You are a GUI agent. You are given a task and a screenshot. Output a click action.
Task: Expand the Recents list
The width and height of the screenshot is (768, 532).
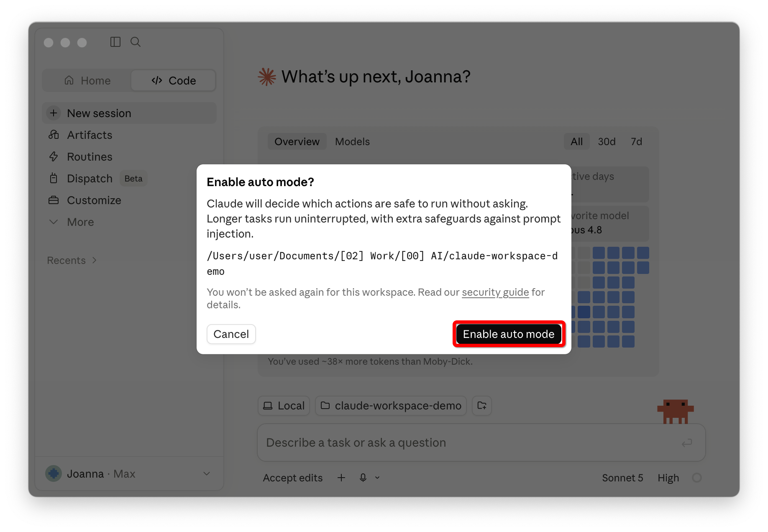point(72,260)
